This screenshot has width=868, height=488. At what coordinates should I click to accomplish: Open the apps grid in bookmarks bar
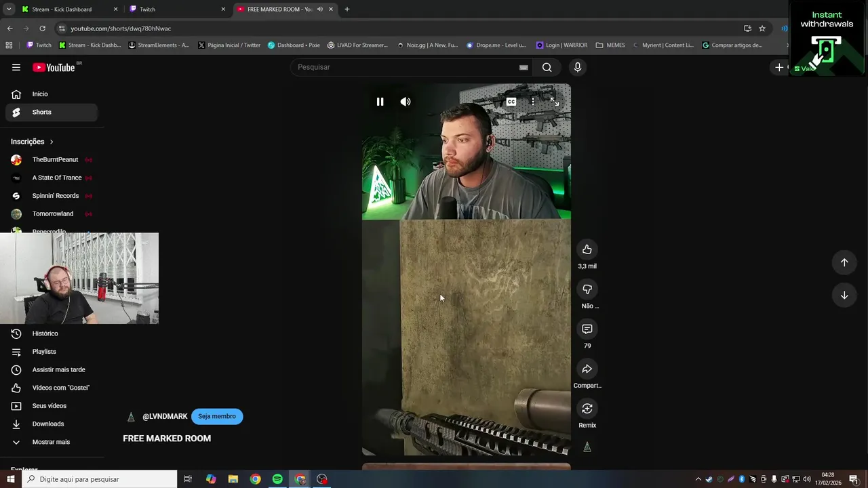(9, 45)
